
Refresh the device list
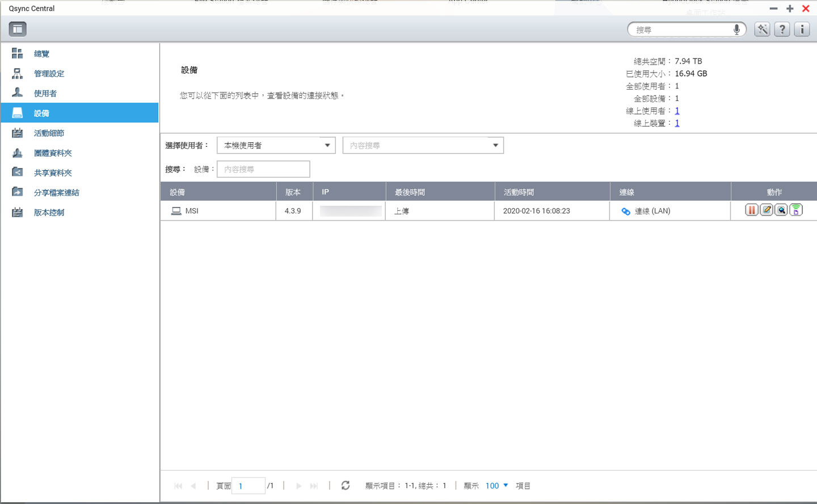click(346, 485)
